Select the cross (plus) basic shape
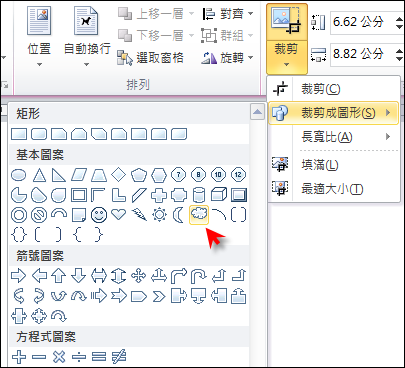 point(159,195)
